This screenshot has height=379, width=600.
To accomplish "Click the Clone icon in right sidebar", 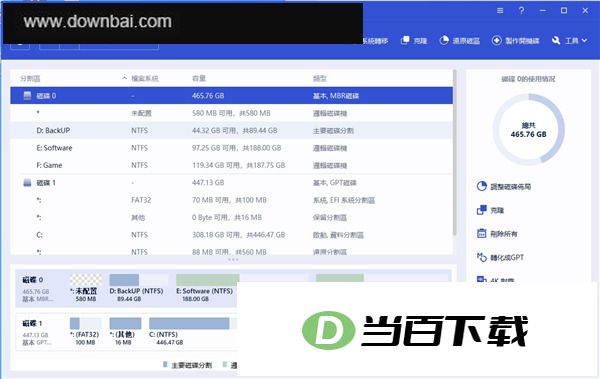I will [x=481, y=210].
